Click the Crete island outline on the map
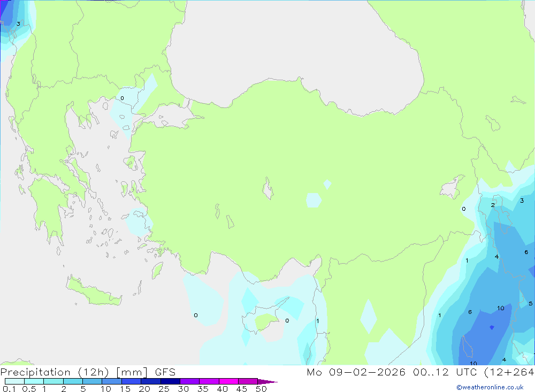 [94, 291]
